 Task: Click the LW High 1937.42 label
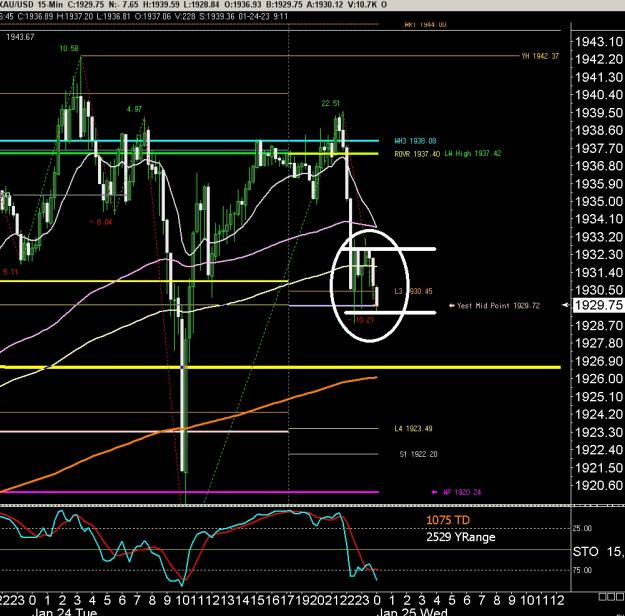pyautogui.click(x=472, y=153)
